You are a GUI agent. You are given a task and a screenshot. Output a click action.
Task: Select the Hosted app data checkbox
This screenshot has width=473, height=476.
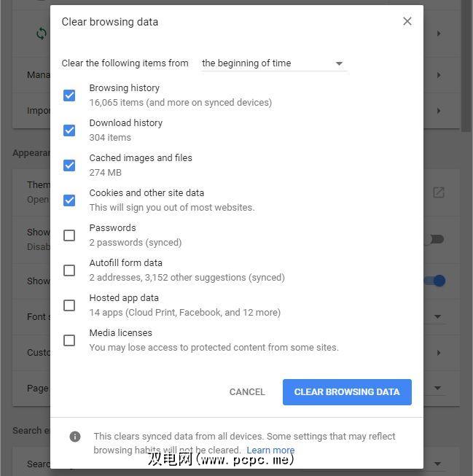[x=69, y=305]
